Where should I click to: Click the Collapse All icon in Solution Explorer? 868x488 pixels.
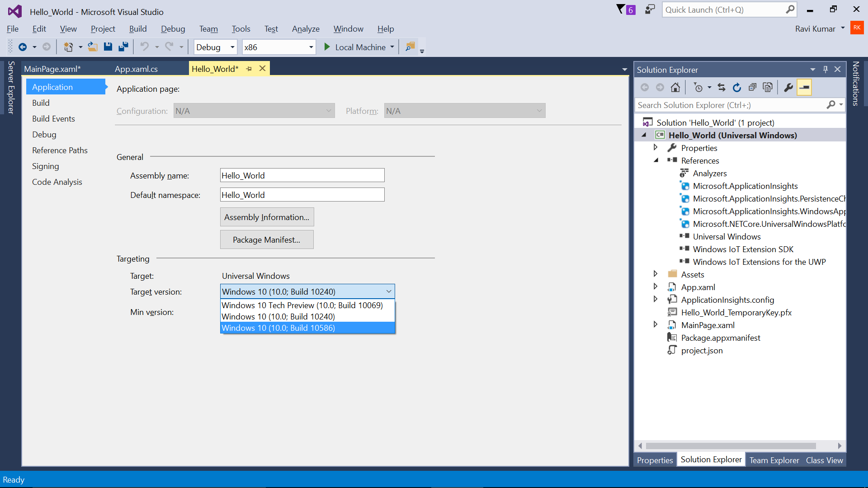752,88
